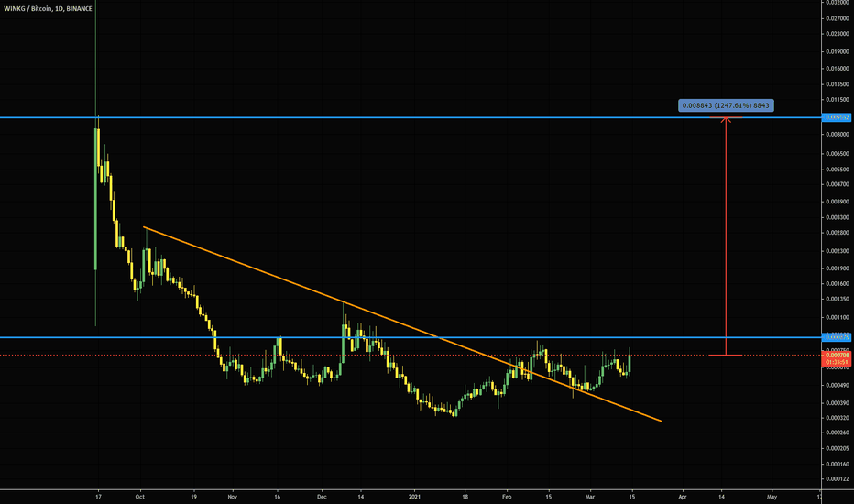Click the 0.013500 price axis label
This screenshot has height=504, width=854.
coord(838,84)
